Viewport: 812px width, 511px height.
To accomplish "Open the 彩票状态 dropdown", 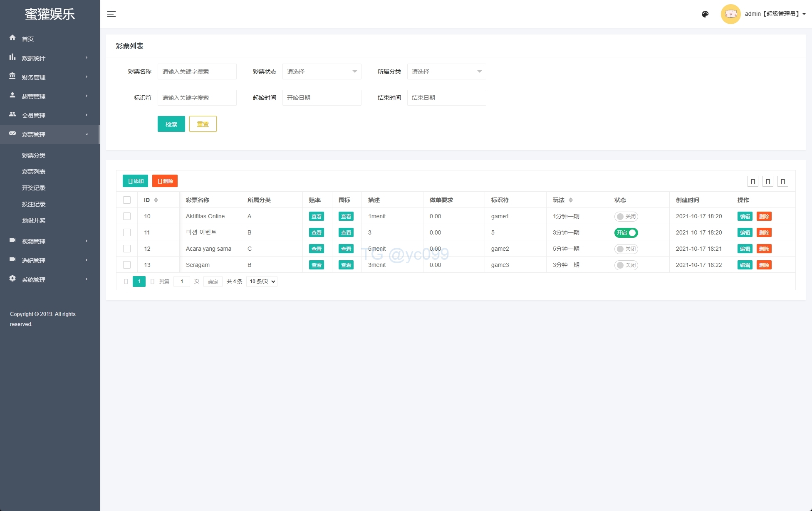I will [322, 72].
